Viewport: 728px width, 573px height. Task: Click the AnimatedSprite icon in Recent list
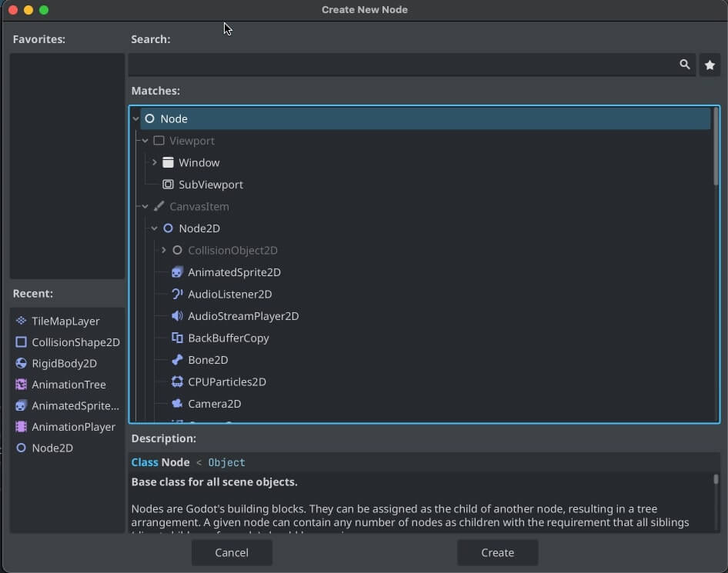[x=21, y=405]
